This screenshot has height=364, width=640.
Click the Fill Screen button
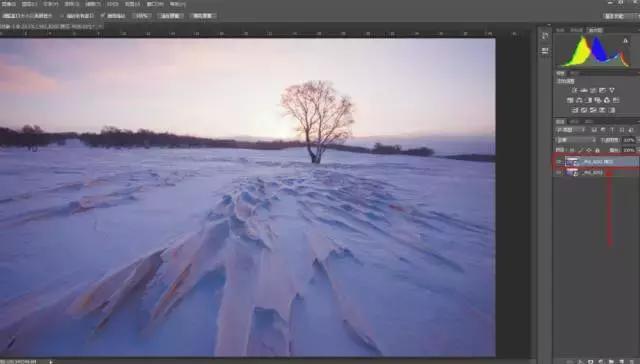pyautogui.click(x=203, y=16)
